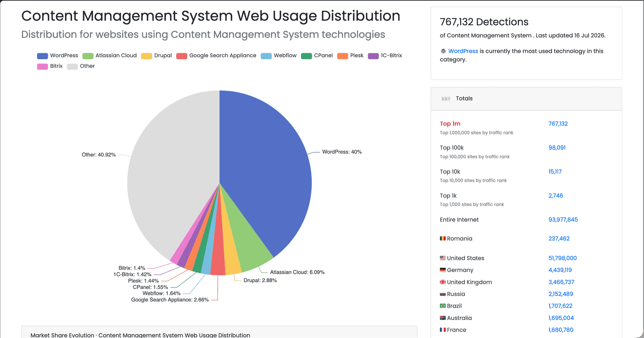The image size is (644, 338).
Task: Click the Russia flag icon
Action: [443, 294]
